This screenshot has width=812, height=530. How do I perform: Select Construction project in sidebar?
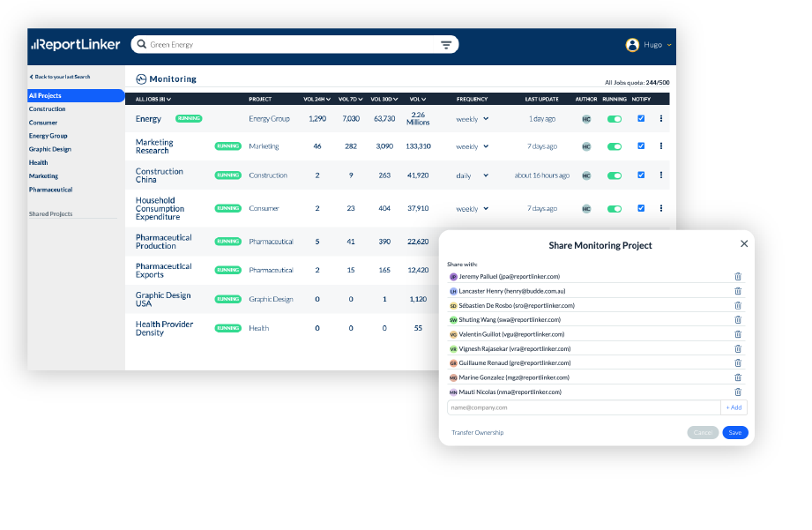click(47, 108)
